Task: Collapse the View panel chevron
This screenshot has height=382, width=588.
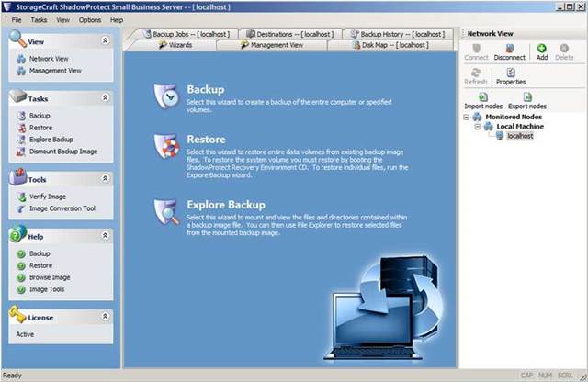Action: point(106,40)
